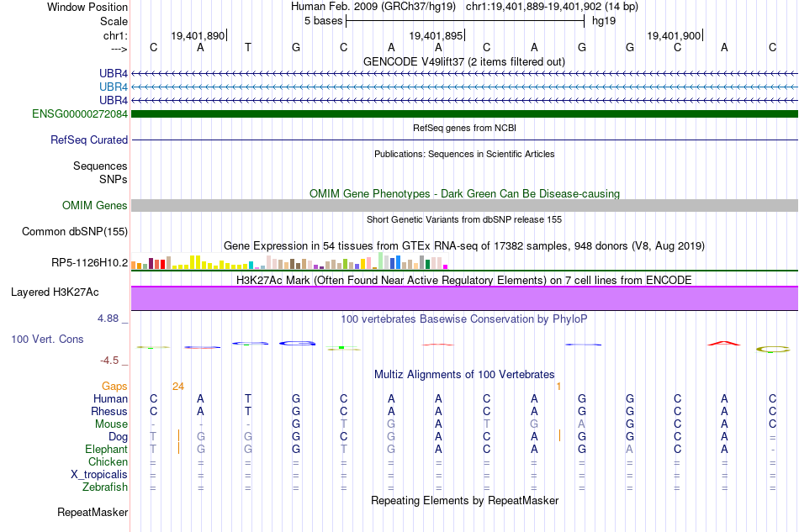This screenshot has height=532, width=799.
Task: Open Short Genetic Variants from dbSNP title
Action: (x=464, y=219)
